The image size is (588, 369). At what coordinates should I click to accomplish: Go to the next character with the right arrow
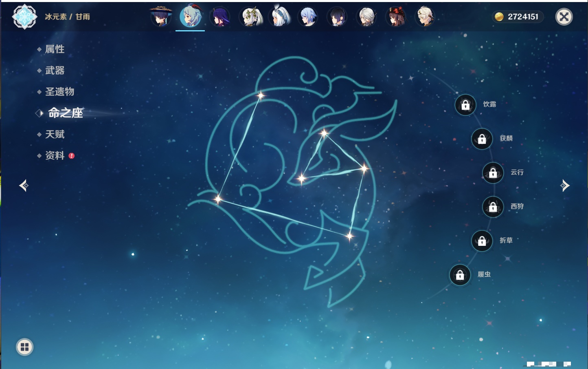point(565,186)
